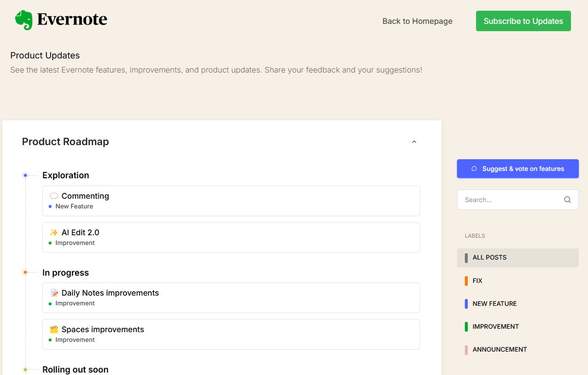Click the speech bubble icon on Commenting card

(54, 196)
